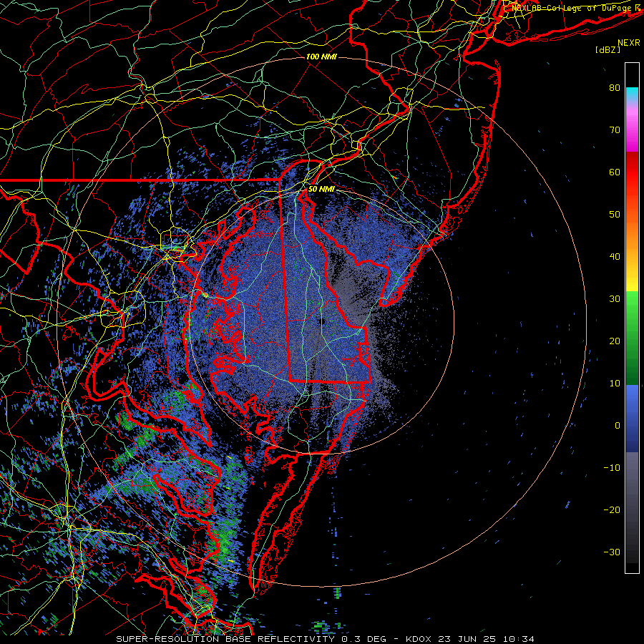
Task: Click the blue band of the color bar
Action: tap(632, 419)
